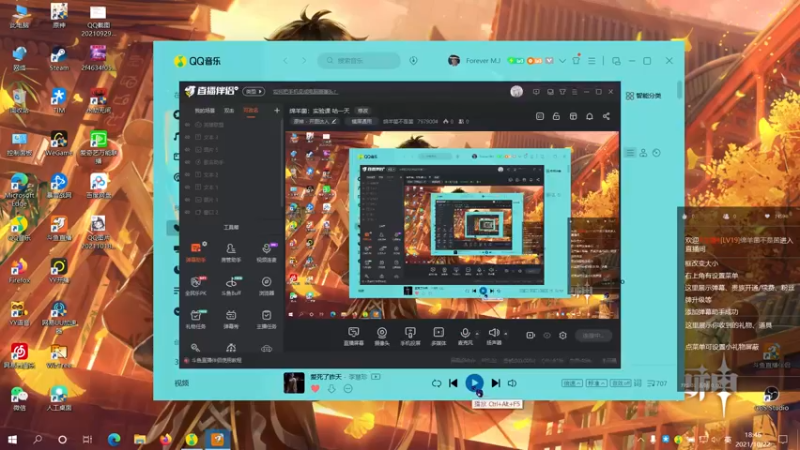800x450 pixels.
Task: Open the Forever MJ user avatar
Action: [454, 61]
